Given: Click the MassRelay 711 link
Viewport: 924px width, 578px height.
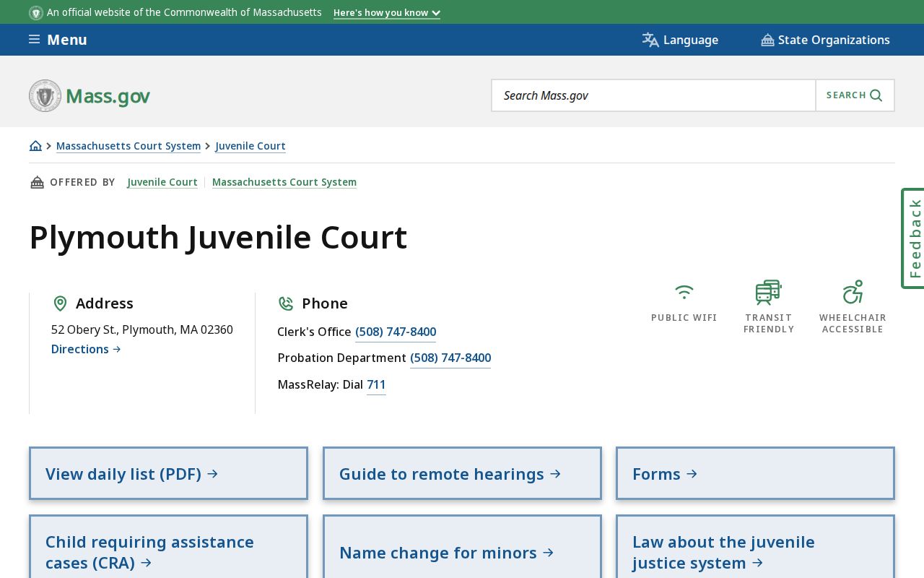Looking at the screenshot, I should tap(376, 384).
